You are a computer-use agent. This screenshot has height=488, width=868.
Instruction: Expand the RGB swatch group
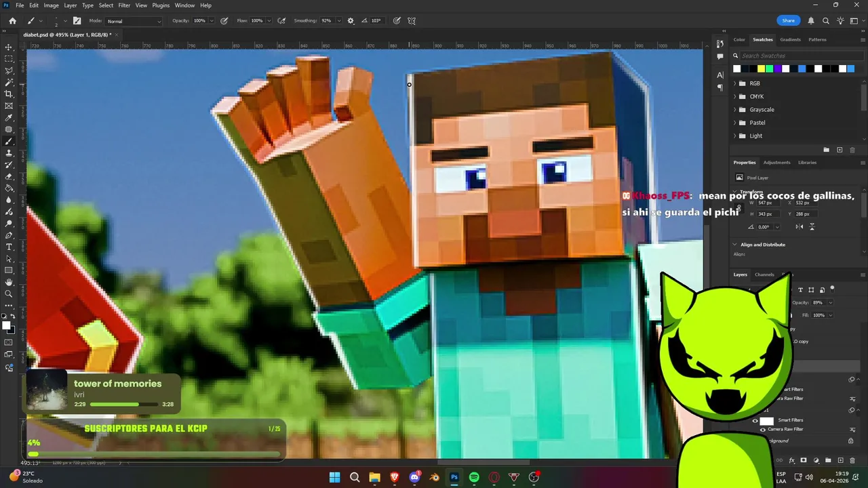pos(735,83)
